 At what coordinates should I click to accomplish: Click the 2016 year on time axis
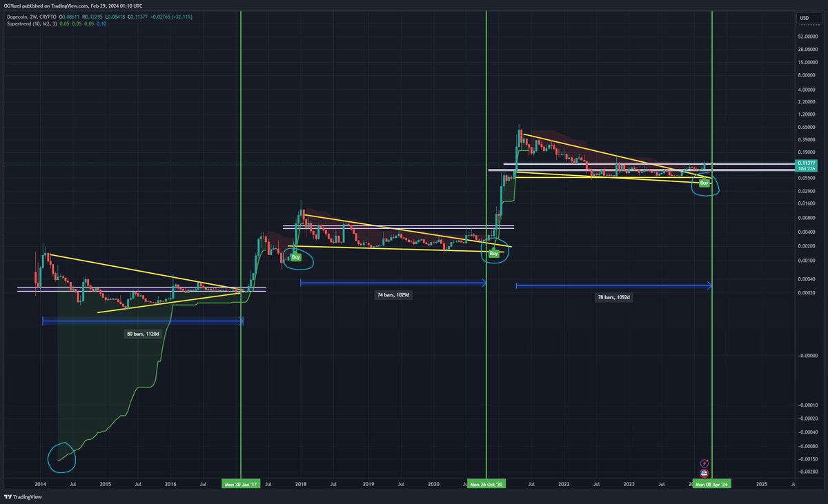click(x=171, y=484)
